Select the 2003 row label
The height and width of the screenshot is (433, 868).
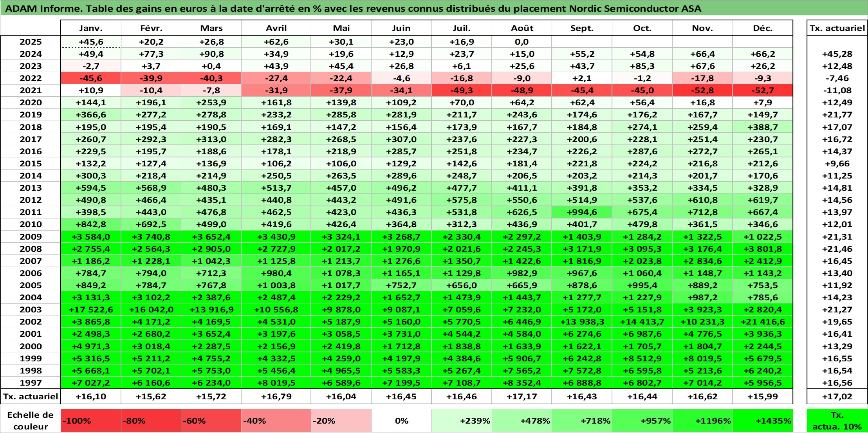(x=31, y=310)
